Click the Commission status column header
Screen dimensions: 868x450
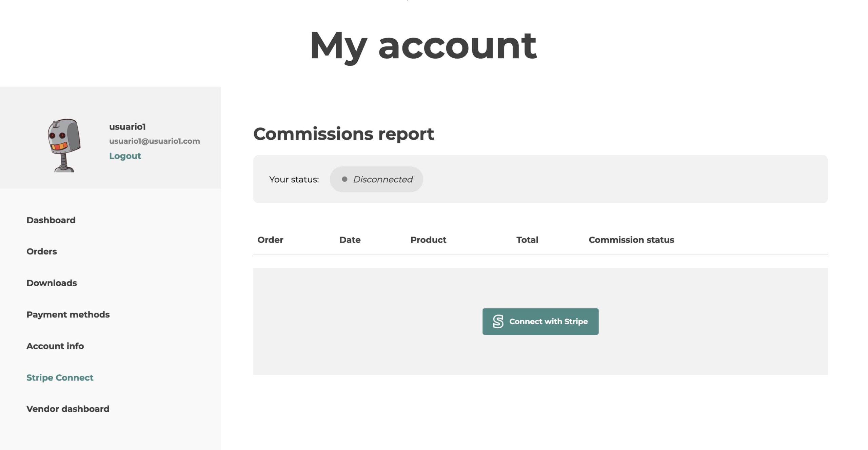point(631,240)
